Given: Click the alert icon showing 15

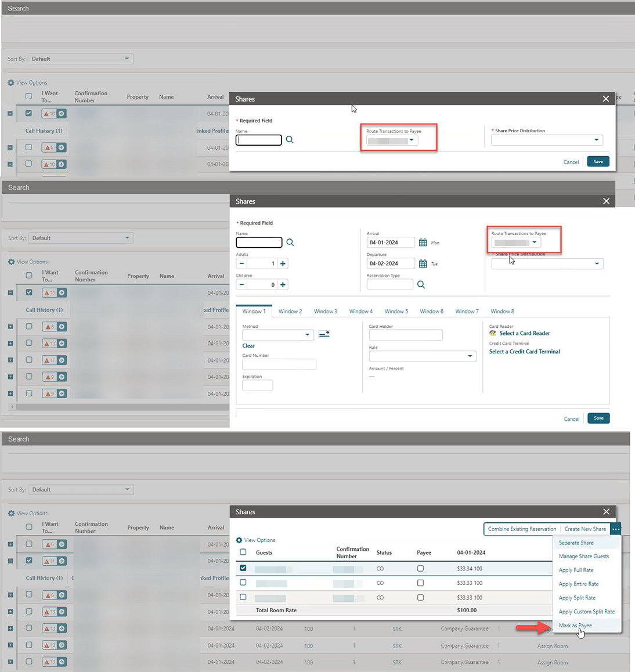Looking at the screenshot, I should (49, 292).
